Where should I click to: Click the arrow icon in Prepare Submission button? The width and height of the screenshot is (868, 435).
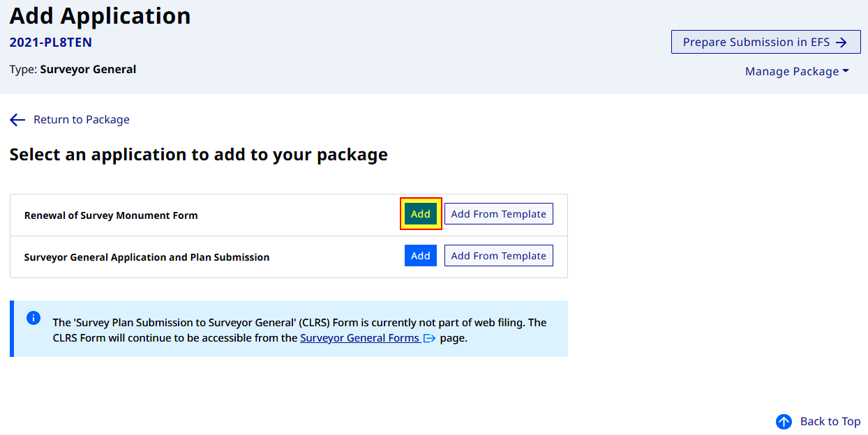pos(841,43)
